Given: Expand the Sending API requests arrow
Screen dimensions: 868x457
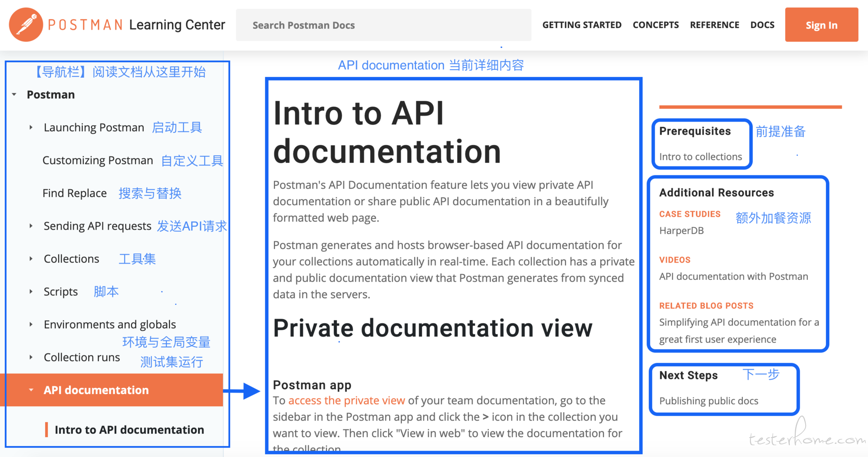Looking at the screenshot, I should pos(31,226).
